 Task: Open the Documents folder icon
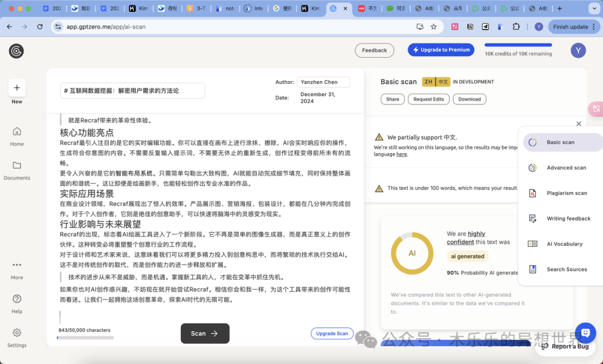click(x=17, y=165)
